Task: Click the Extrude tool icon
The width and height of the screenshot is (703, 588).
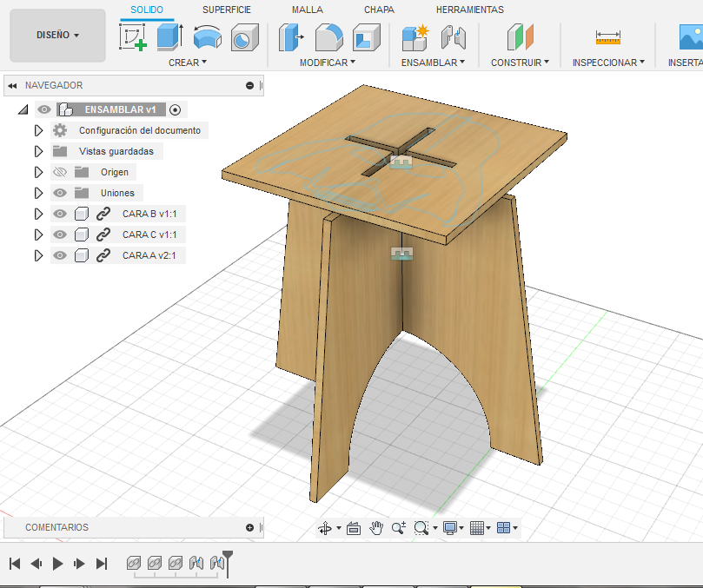Action: (x=169, y=38)
